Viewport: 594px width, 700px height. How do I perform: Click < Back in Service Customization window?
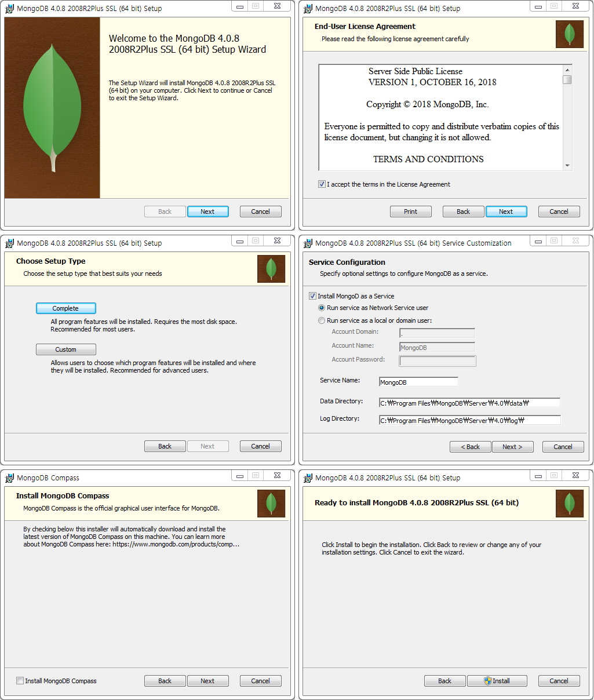(471, 447)
